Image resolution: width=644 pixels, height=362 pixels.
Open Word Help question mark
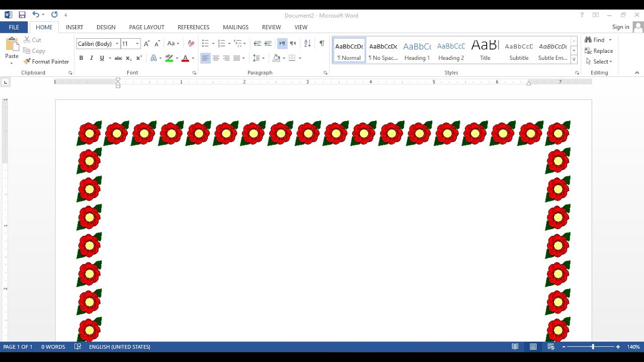582,15
